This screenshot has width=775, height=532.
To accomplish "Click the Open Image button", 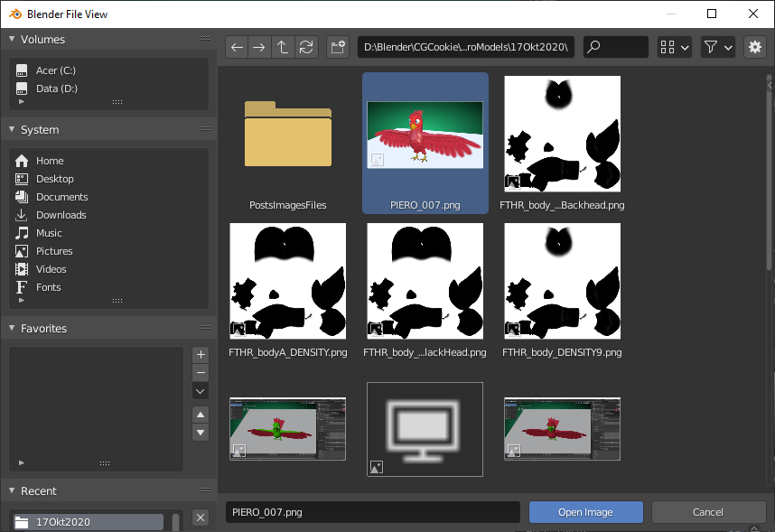I will [585, 512].
